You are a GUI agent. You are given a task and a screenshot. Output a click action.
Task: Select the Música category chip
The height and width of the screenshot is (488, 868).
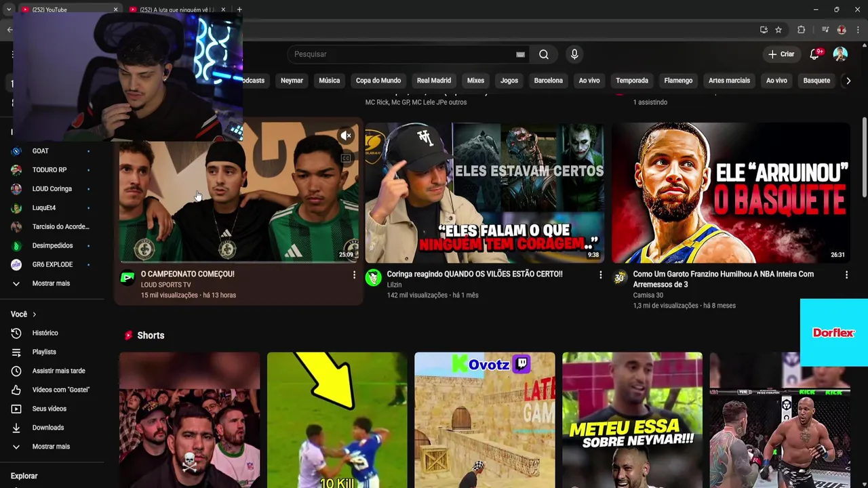pos(330,81)
